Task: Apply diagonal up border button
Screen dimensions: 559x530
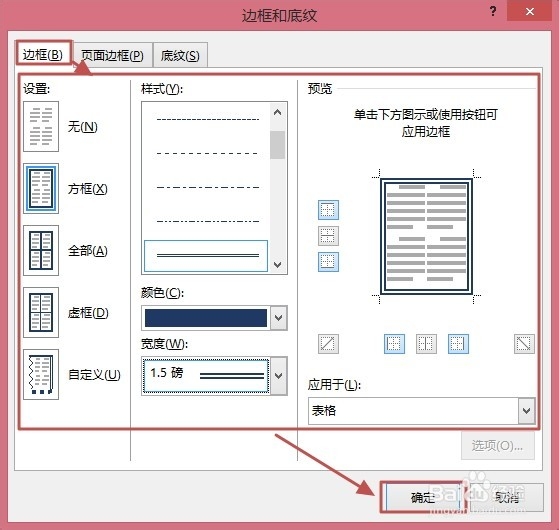Action: pyautogui.click(x=328, y=344)
